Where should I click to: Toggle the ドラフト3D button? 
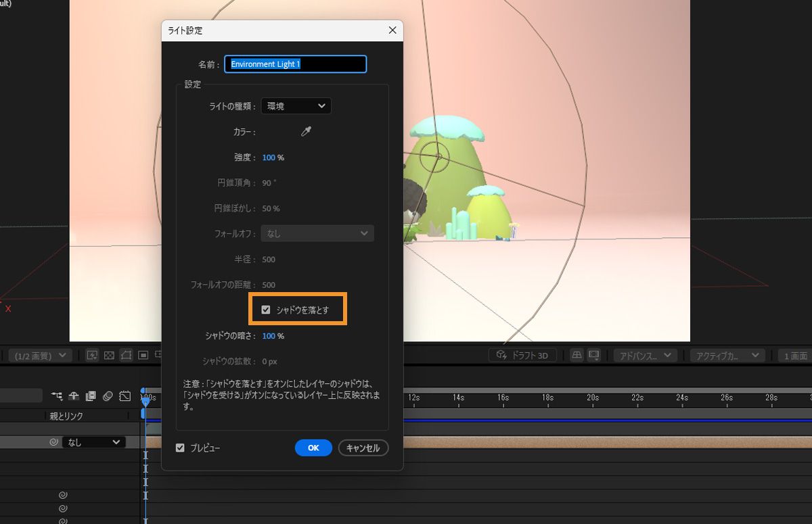click(522, 354)
